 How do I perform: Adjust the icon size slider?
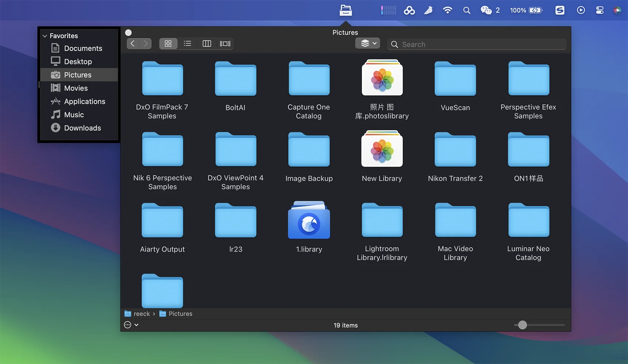[x=522, y=325]
